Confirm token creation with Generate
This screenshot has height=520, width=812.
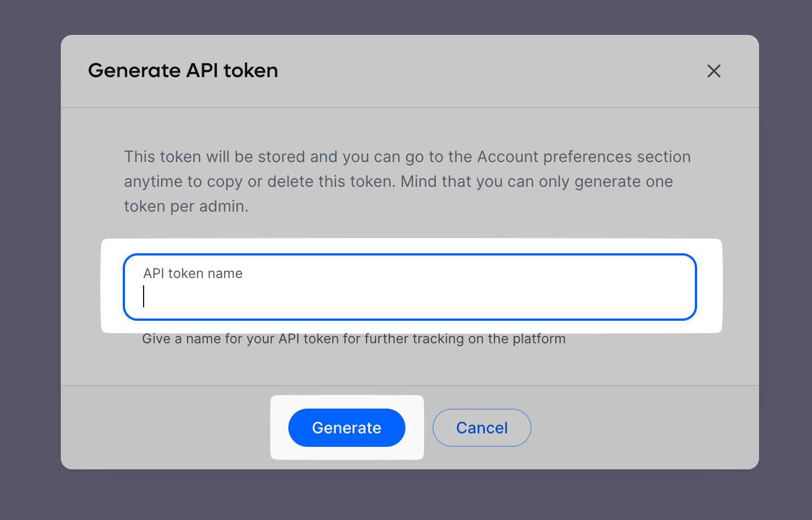click(x=346, y=428)
